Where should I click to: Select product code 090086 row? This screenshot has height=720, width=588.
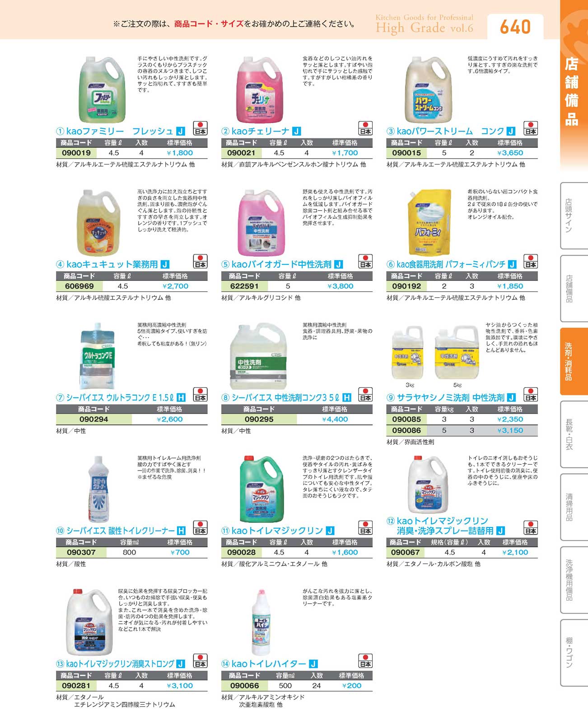pyautogui.click(x=462, y=431)
